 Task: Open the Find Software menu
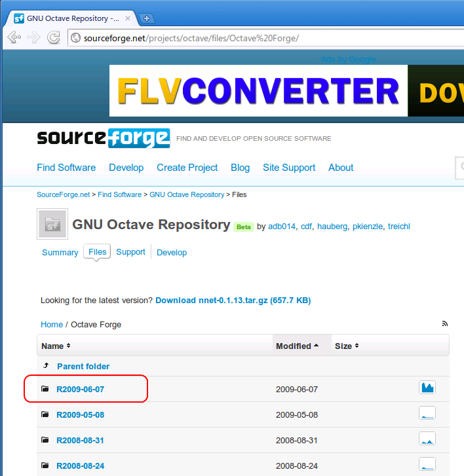pos(66,168)
